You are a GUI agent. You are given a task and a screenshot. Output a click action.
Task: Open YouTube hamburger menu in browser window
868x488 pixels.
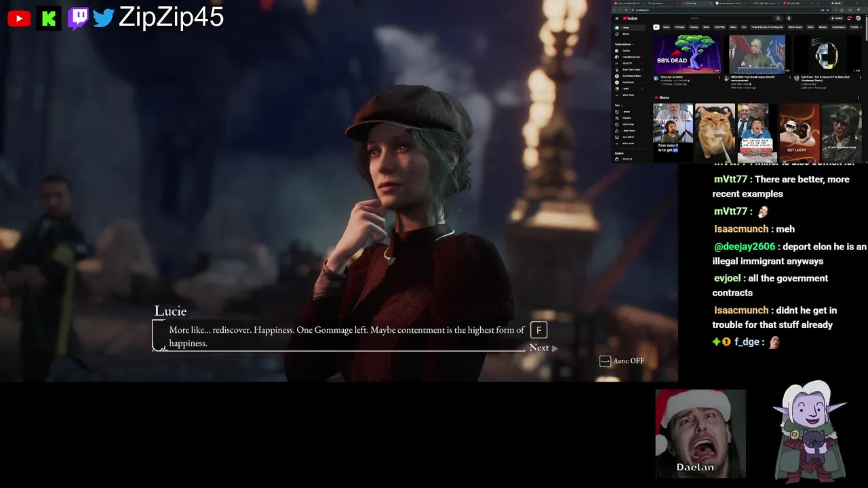617,18
